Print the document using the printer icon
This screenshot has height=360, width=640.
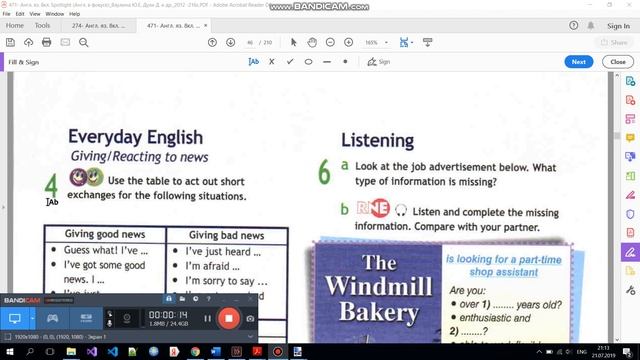coord(47,42)
